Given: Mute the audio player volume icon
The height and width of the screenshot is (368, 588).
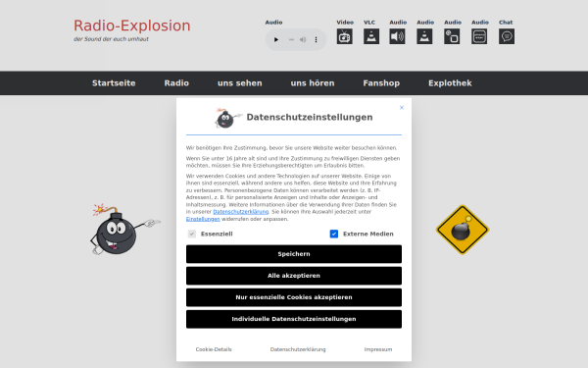Looking at the screenshot, I should [x=303, y=39].
